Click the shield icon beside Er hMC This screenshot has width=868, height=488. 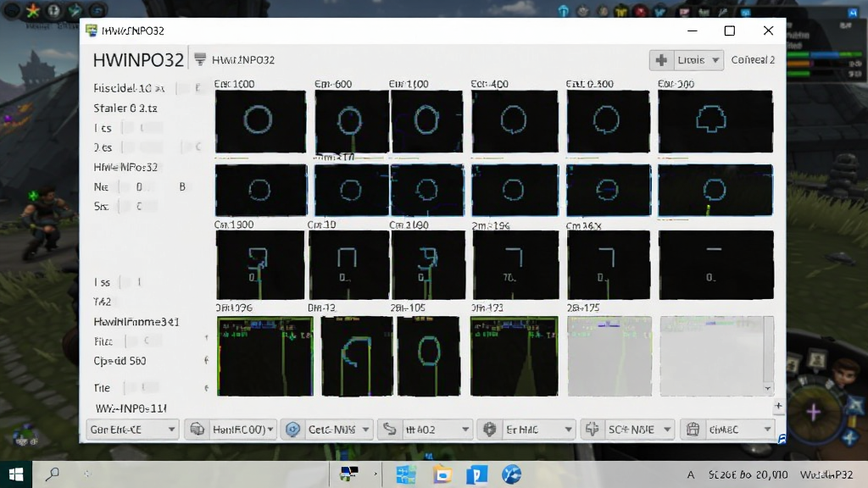click(489, 430)
